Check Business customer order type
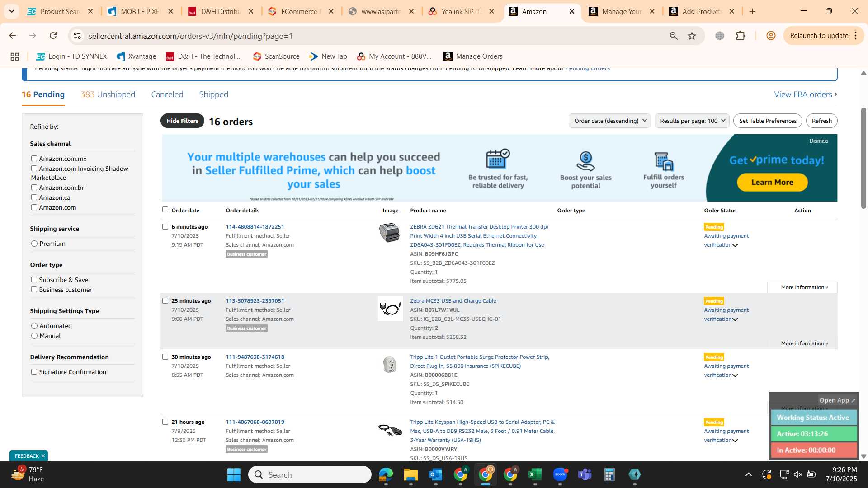 pyautogui.click(x=34, y=290)
